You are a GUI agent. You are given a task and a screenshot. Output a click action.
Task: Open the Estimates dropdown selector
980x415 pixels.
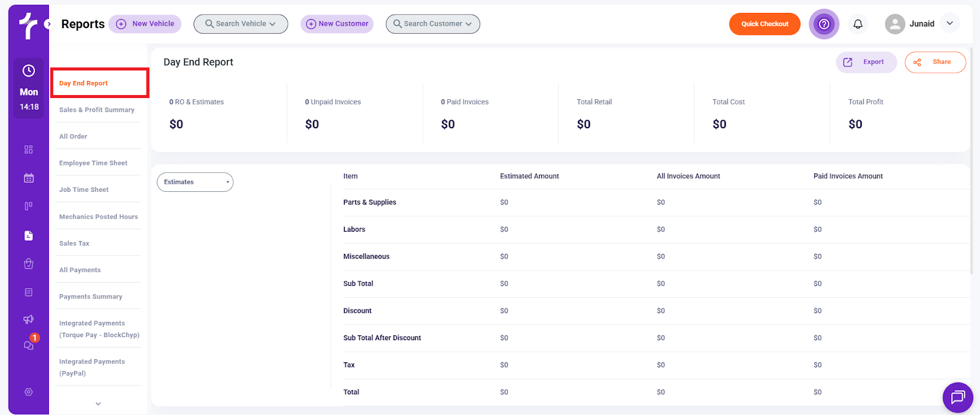[x=195, y=182]
